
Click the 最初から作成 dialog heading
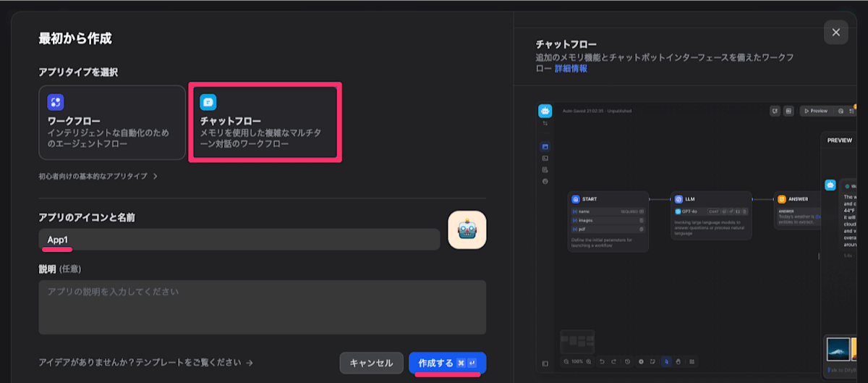75,38
